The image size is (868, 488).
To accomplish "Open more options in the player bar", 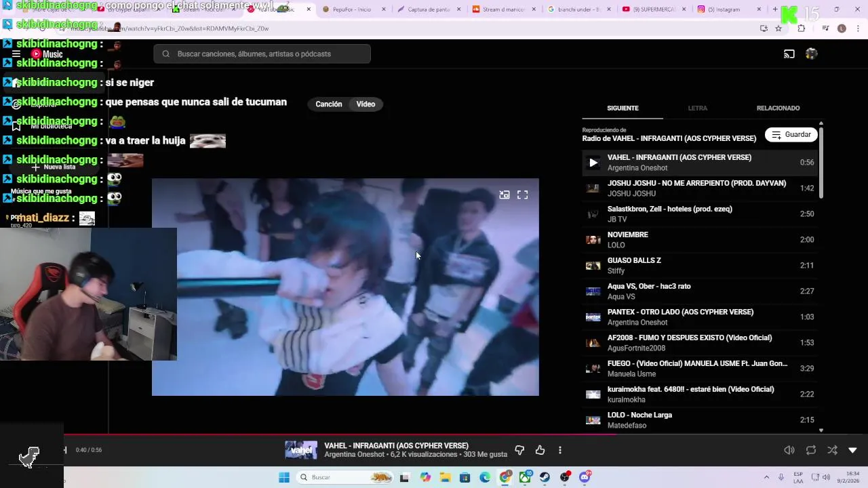I will pyautogui.click(x=560, y=450).
